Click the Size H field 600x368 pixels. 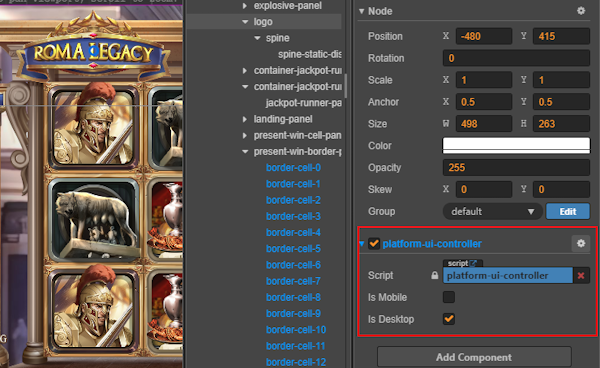point(561,124)
